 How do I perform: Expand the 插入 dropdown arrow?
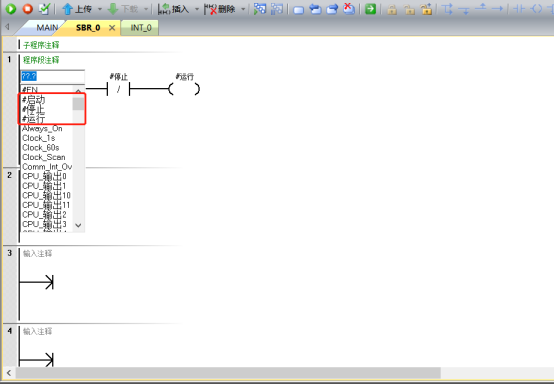point(197,9)
